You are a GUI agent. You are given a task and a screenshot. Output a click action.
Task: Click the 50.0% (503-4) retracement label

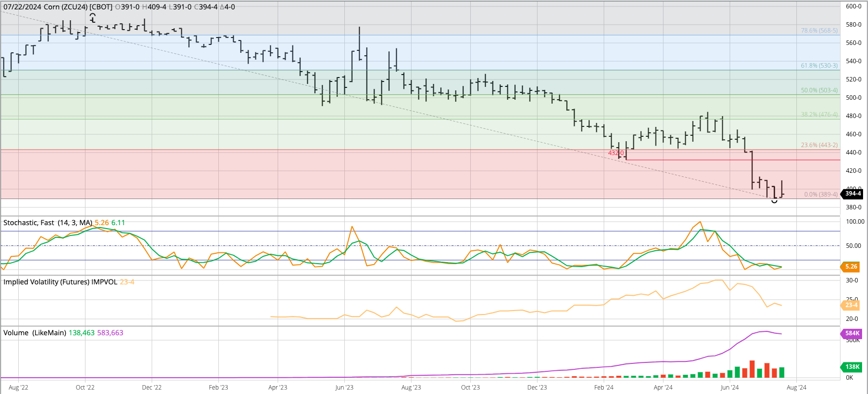pyautogui.click(x=819, y=90)
